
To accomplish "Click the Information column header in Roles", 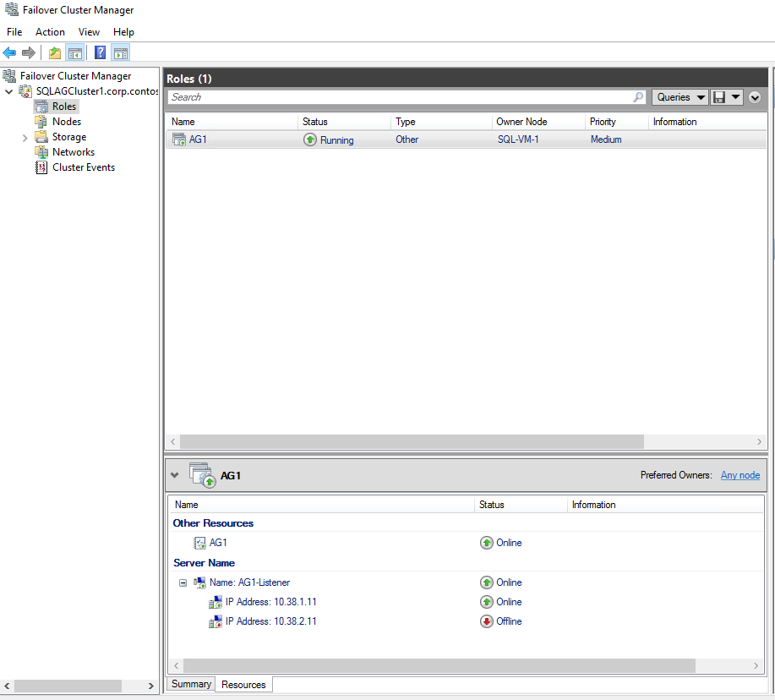I will point(707,122).
